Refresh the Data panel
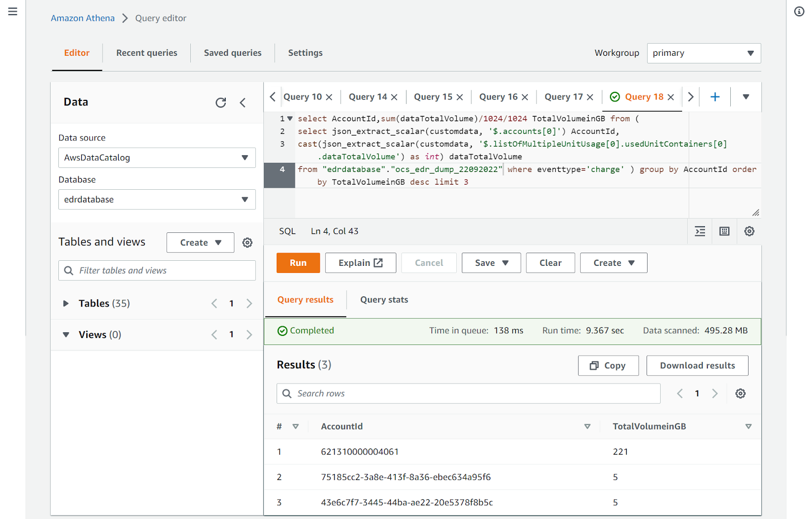Screen dimensions: 812x519 pos(221,102)
